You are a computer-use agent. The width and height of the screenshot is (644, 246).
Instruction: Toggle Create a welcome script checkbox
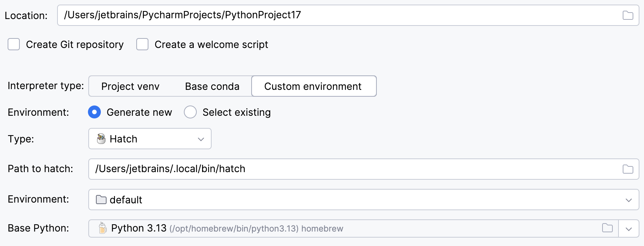(142, 45)
